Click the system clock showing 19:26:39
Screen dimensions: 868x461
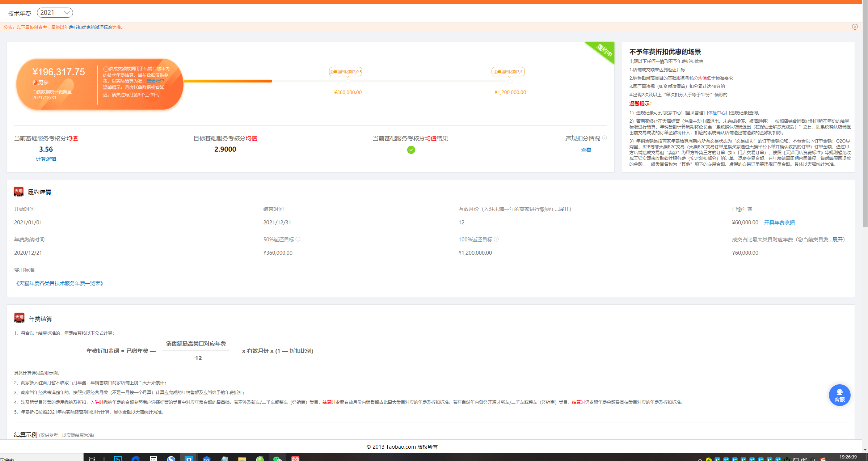click(848, 457)
